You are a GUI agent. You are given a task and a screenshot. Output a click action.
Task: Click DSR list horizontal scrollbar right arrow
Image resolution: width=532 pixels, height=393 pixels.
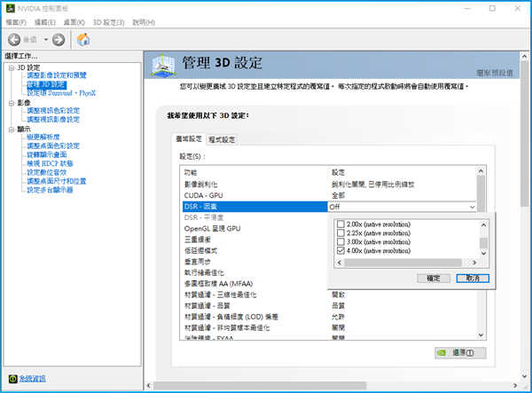(474, 263)
